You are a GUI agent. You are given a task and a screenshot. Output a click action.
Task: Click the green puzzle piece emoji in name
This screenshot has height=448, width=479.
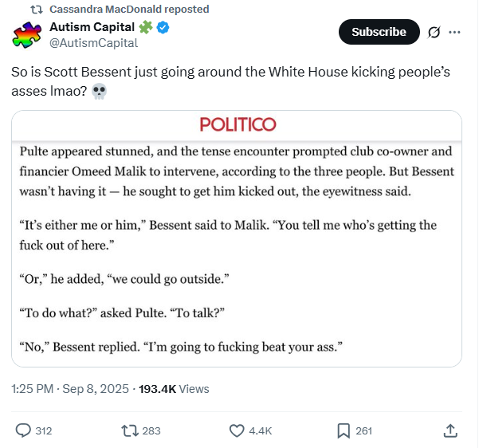tap(145, 29)
